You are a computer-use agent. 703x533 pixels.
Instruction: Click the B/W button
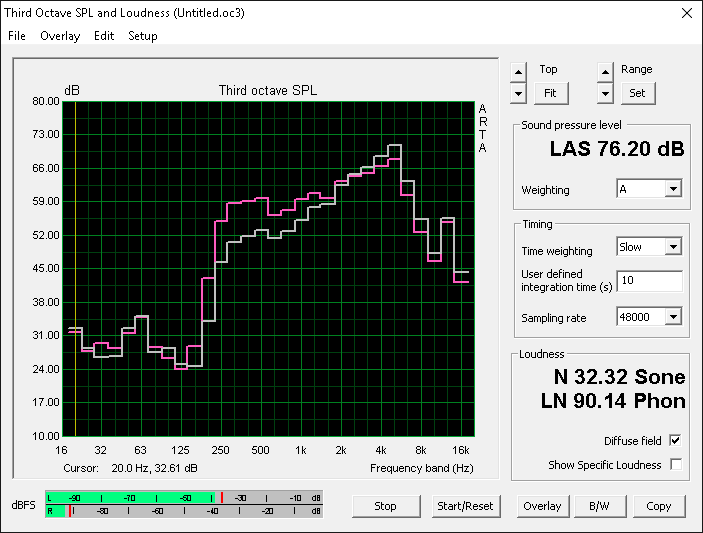(599, 506)
